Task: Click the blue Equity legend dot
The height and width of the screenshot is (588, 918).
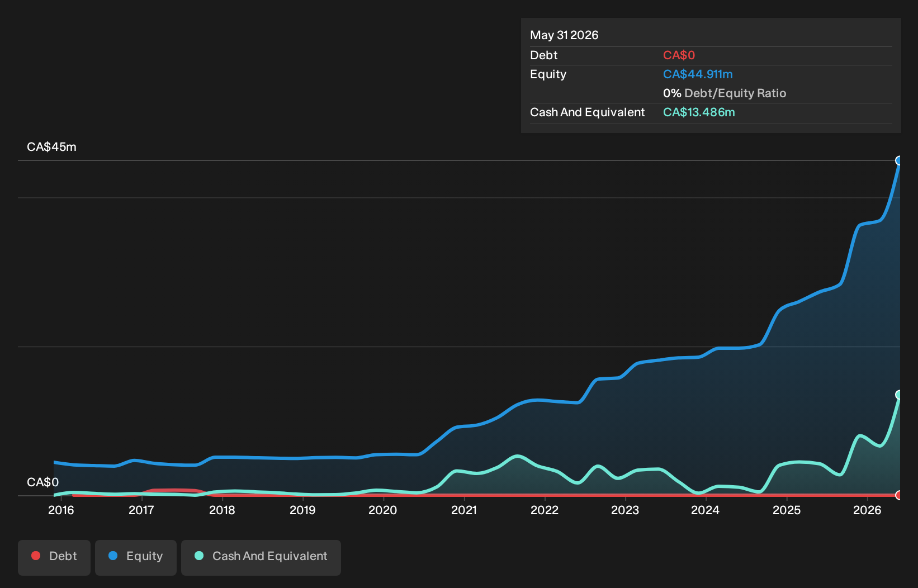Action: coord(113,556)
